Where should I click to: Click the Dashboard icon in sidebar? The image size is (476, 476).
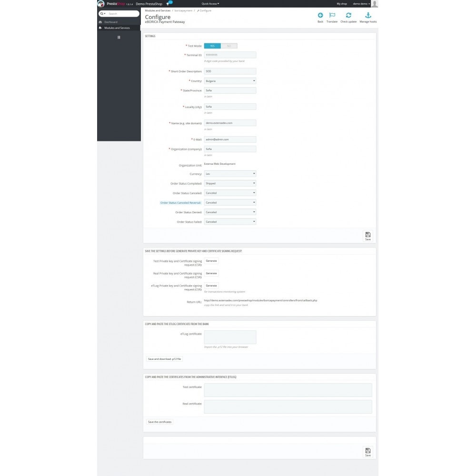coord(100,22)
